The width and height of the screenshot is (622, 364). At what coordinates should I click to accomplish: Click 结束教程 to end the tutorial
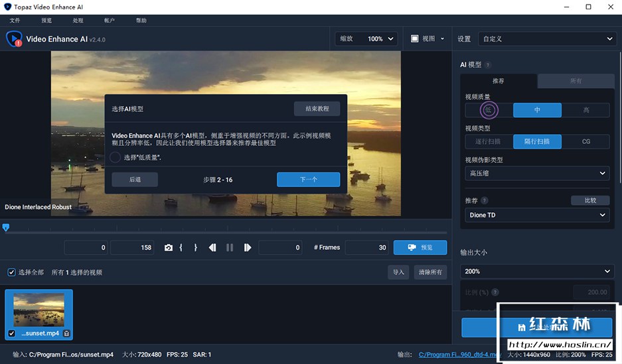click(317, 109)
